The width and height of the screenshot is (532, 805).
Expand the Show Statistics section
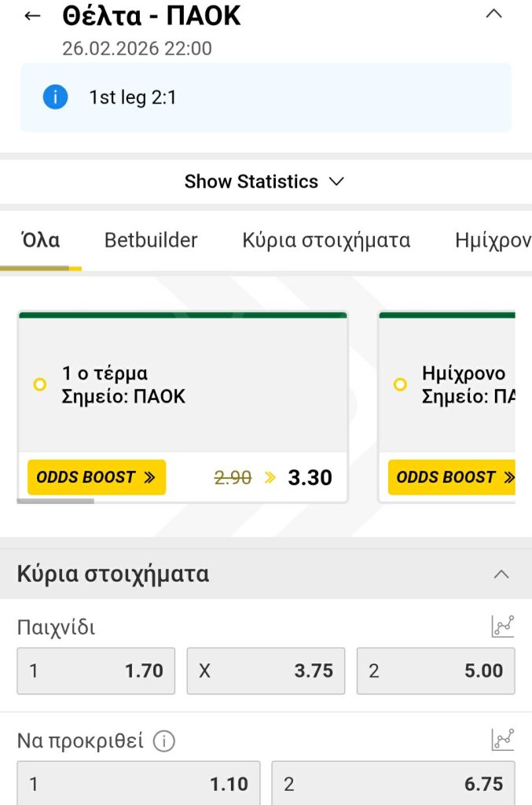[266, 182]
